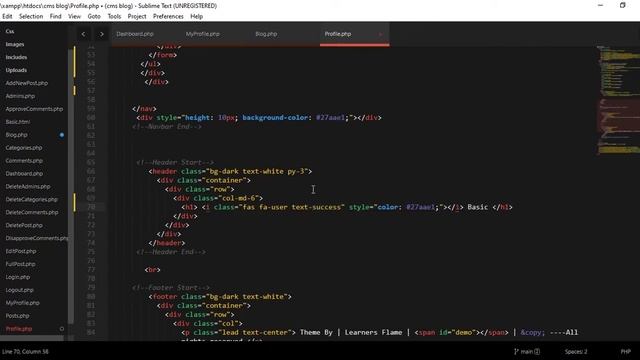Click the color value #27aae1 on line 60
640x360 pixels.
click(x=330, y=118)
